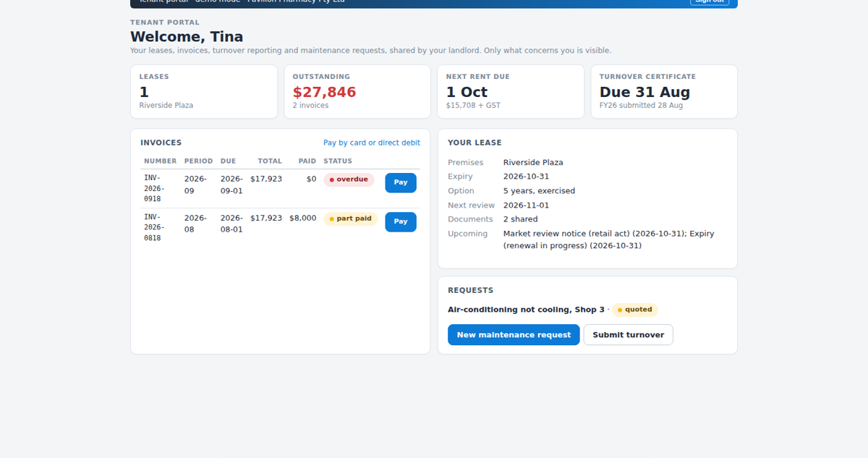Click Riverside Plaza in the Leases card
This screenshot has height=458, width=868.
[x=166, y=106]
